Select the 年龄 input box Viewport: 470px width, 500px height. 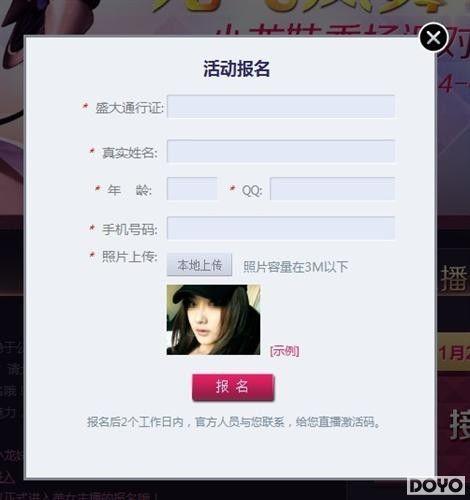pos(192,189)
